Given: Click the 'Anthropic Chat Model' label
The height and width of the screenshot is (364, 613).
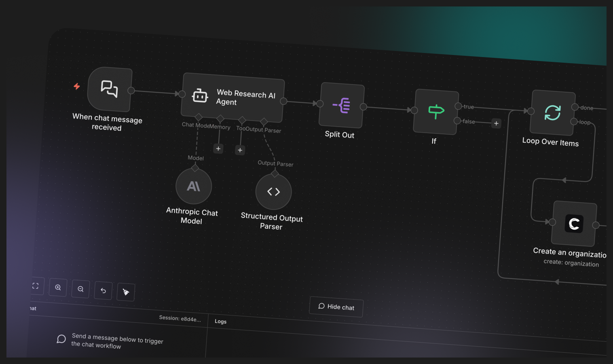Looking at the screenshot, I should click(192, 216).
